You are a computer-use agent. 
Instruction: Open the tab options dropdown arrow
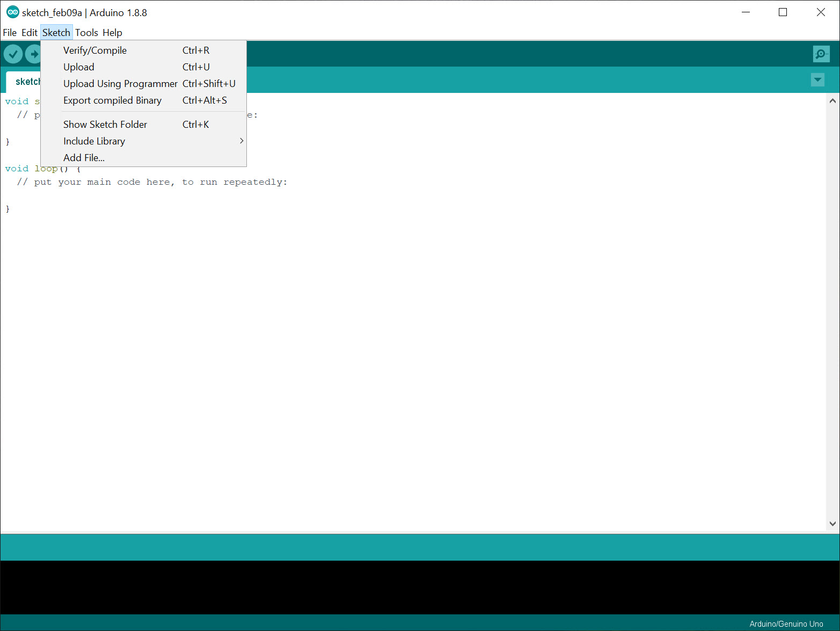(x=817, y=80)
